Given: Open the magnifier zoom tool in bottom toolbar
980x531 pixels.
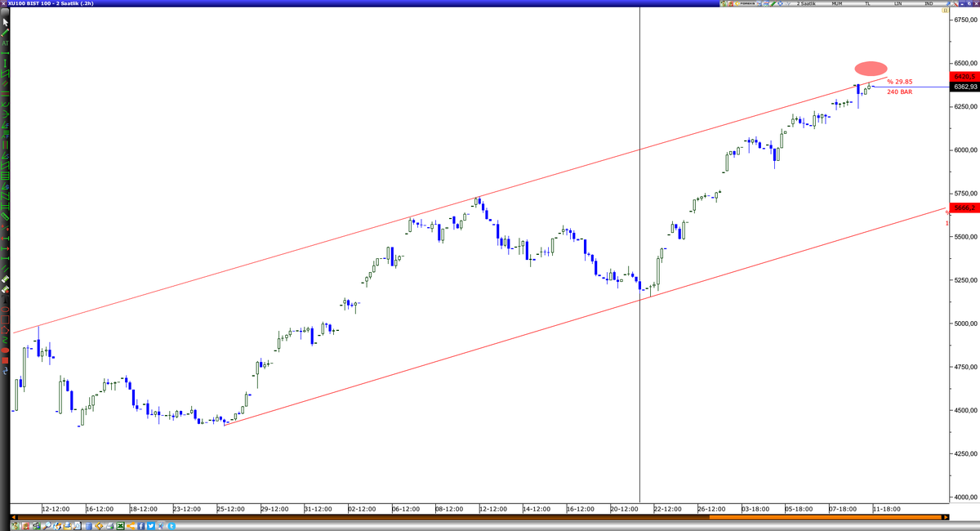Looking at the screenshot, I should (x=47, y=526).
